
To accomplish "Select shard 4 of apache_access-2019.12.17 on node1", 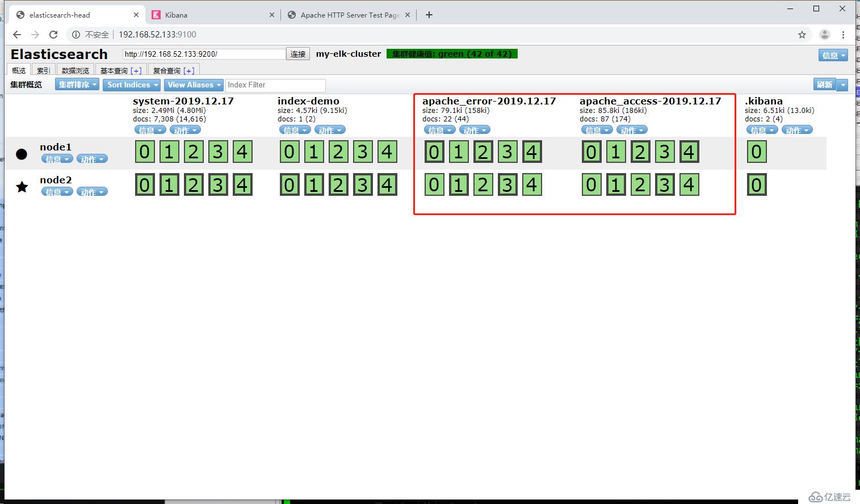I will tap(689, 152).
